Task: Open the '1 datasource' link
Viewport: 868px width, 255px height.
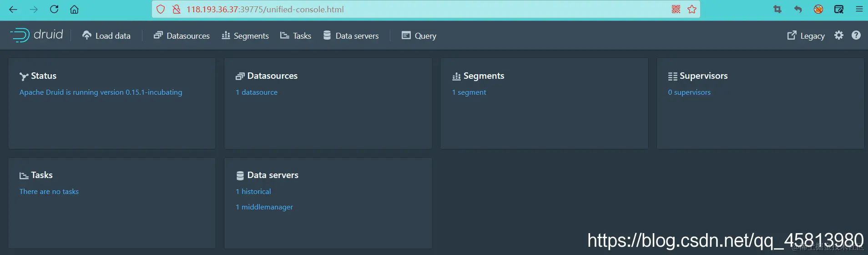Action: click(257, 92)
